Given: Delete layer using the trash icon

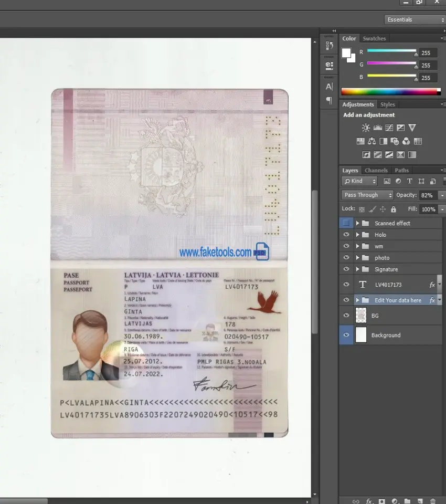Looking at the screenshot, I should tap(433, 501).
